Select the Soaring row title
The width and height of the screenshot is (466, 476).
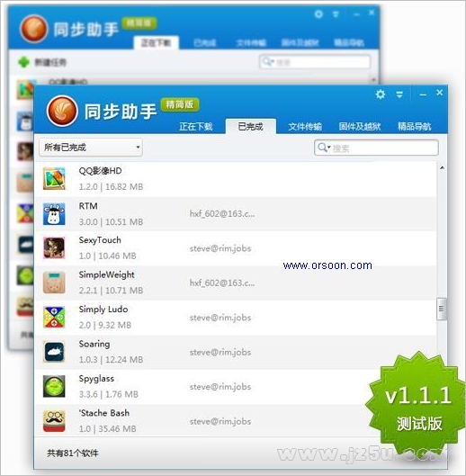[94, 344]
